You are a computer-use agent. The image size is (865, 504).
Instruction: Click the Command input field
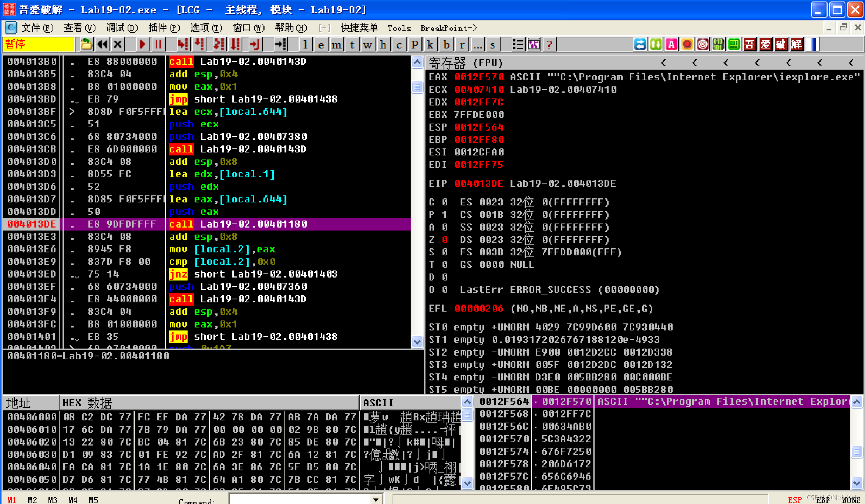(300, 499)
